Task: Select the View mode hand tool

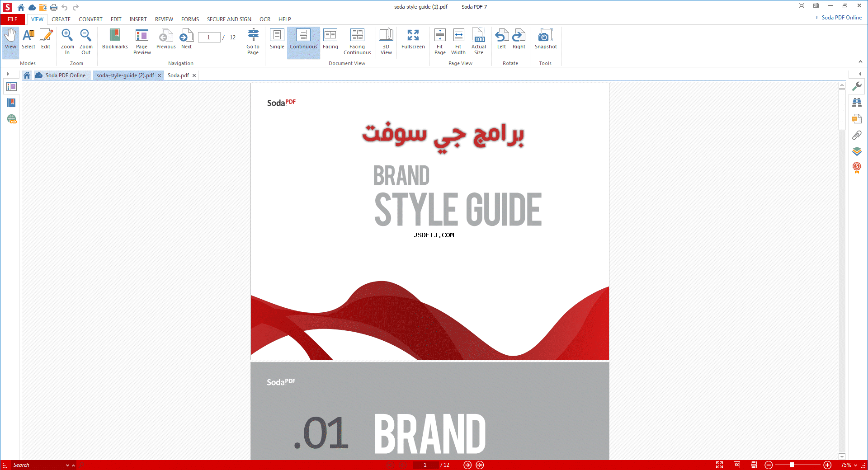Action: (x=10, y=42)
